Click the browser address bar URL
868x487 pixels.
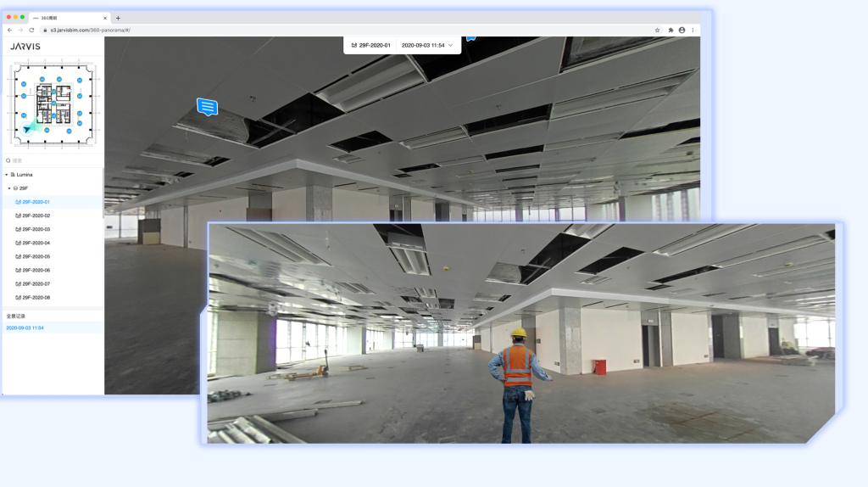[x=90, y=30]
